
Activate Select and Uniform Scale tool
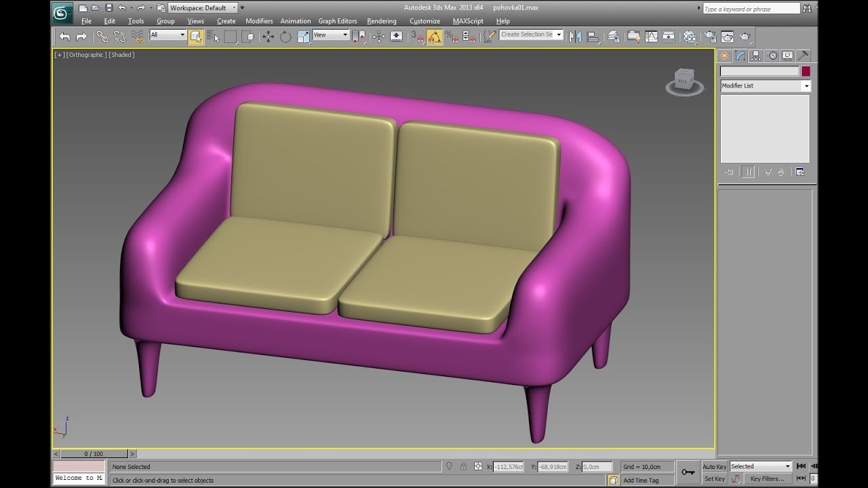click(303, 37)
